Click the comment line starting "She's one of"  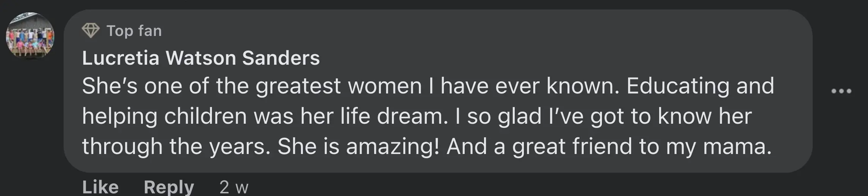pyautogui.click(x=428, y=86)
